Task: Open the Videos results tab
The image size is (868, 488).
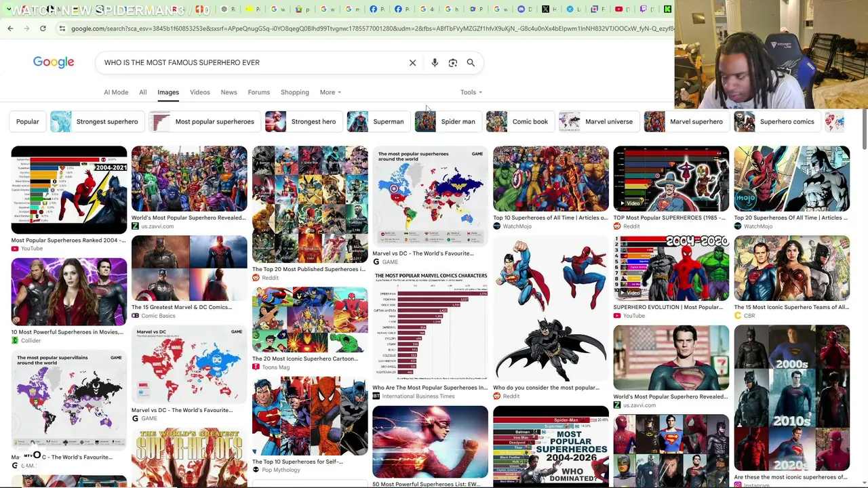Action: point(200,92)
